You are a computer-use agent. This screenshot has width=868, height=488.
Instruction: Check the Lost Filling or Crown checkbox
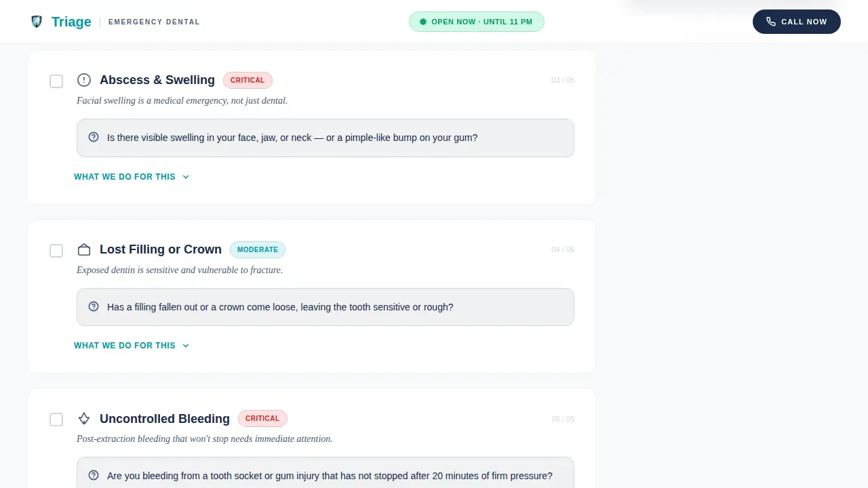[56, 251]
